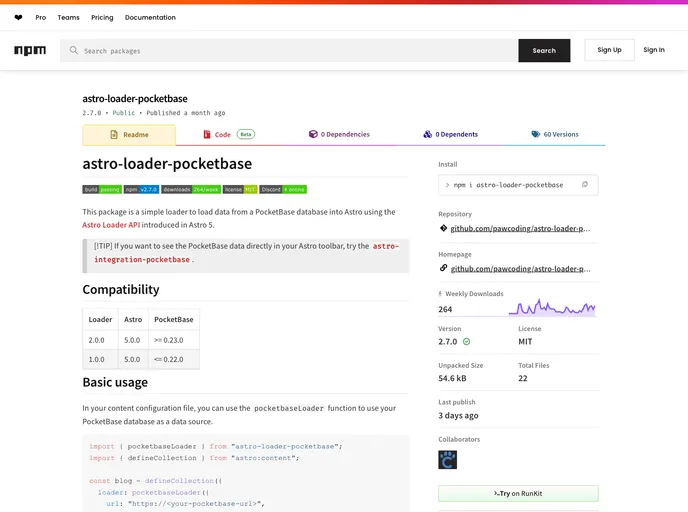Open the npm logo home link

click(x=30, y=50)
